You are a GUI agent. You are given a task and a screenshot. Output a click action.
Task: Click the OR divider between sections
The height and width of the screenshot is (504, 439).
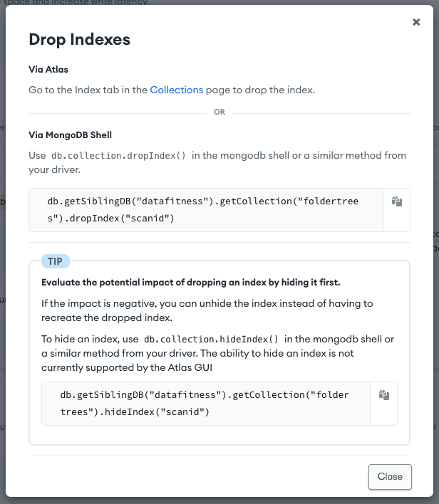tap(219, 112)
